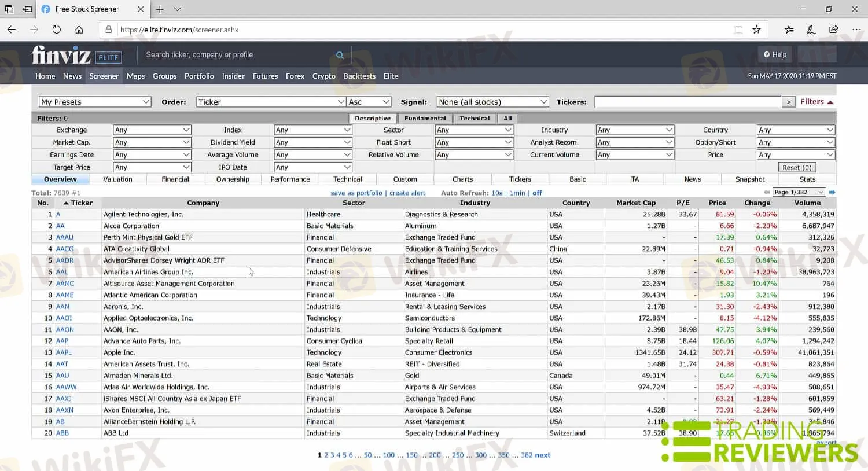The width and height of the screenshot is (868, 471).
Task: Open browser home page
Action: click(x=79, y=30)
